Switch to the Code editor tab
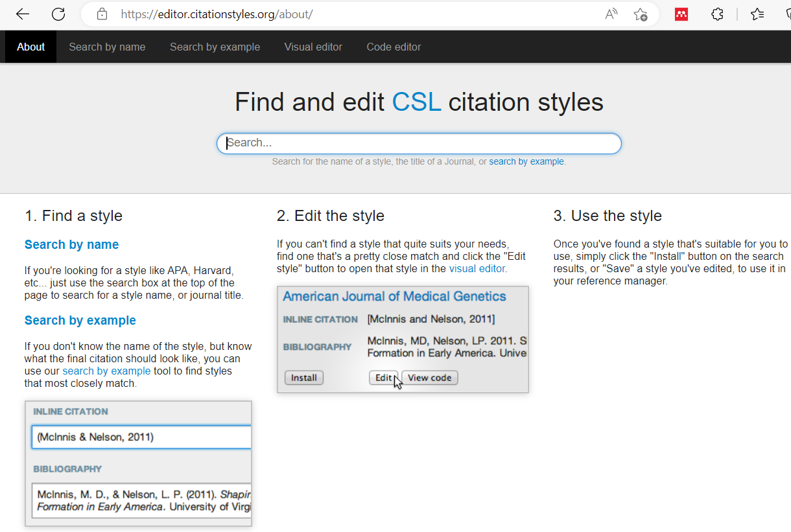 [394, 46]
